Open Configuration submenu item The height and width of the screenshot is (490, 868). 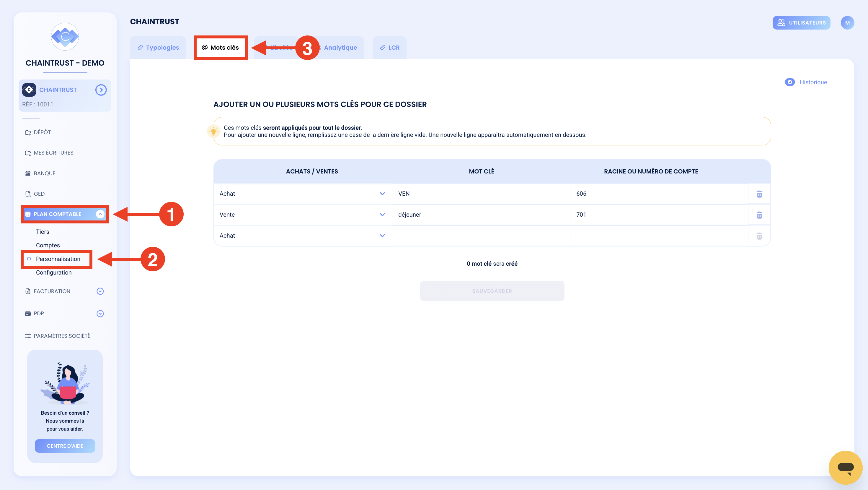53,272
